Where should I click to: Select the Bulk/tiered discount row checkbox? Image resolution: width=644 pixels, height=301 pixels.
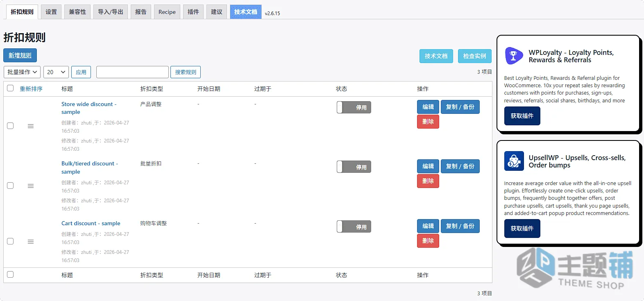[x=10, y=186]
